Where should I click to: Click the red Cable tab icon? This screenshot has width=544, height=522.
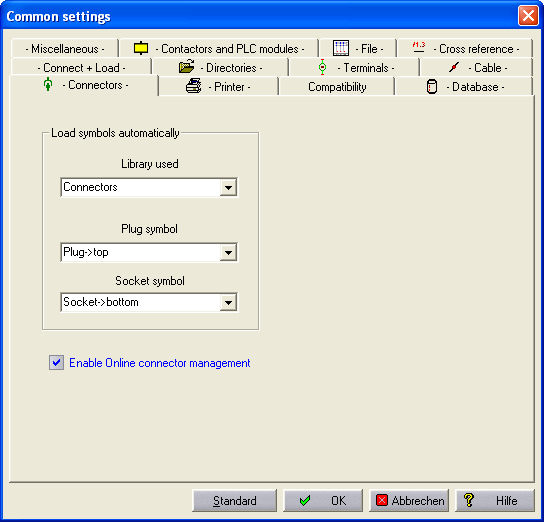pyautogui.click(x=454, y=67)
